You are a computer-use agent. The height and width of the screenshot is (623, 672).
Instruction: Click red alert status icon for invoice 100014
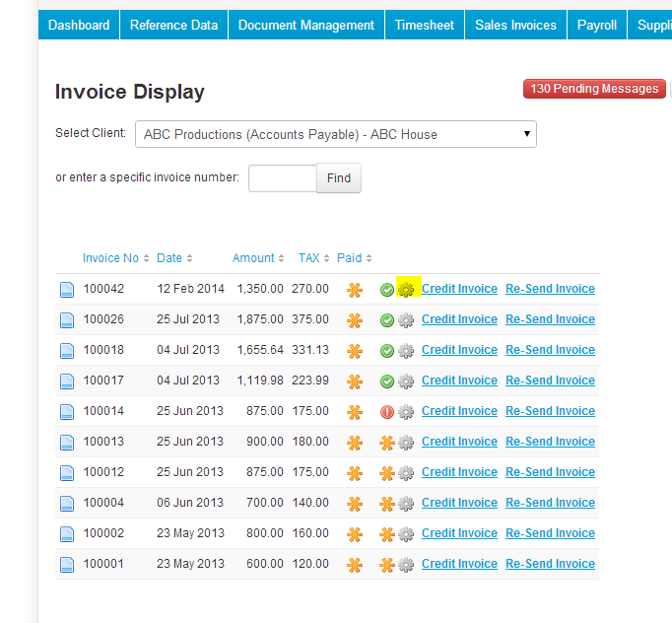pyautogui.click(x=387, y=412)
